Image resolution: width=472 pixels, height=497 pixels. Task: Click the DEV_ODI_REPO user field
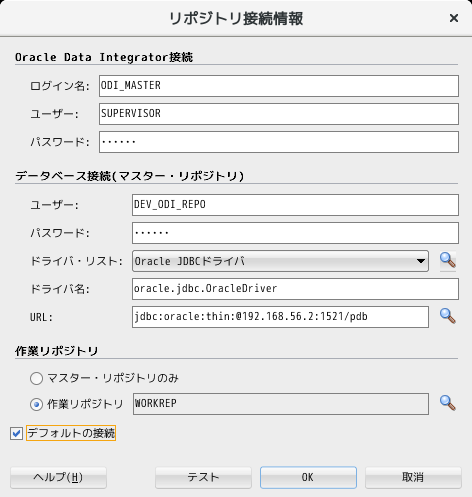pyautogui.click(x=295, y=205)
